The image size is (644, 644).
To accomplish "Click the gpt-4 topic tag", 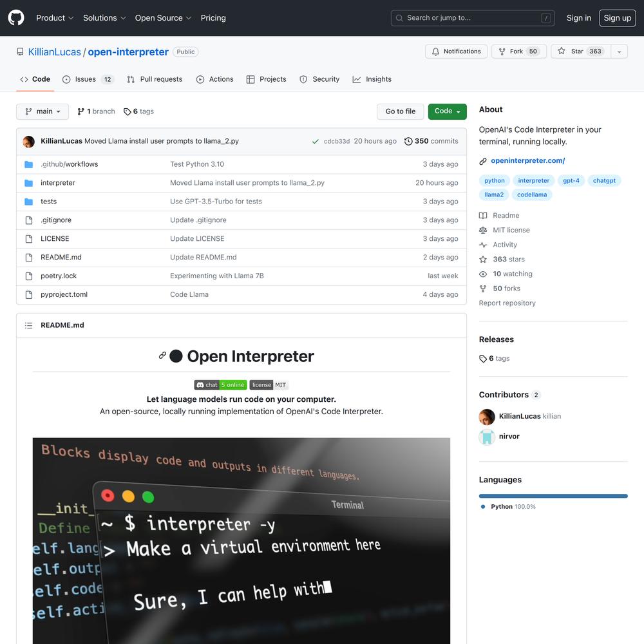I will (x=571, y=181).
